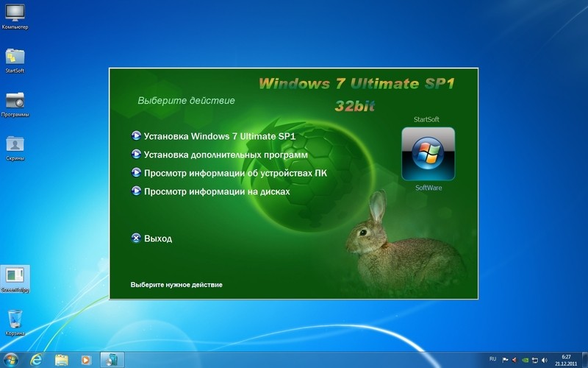Open Windows Media Player from taskbar
The height and width of the screenshot is (368, 588).
coord(85,360)
